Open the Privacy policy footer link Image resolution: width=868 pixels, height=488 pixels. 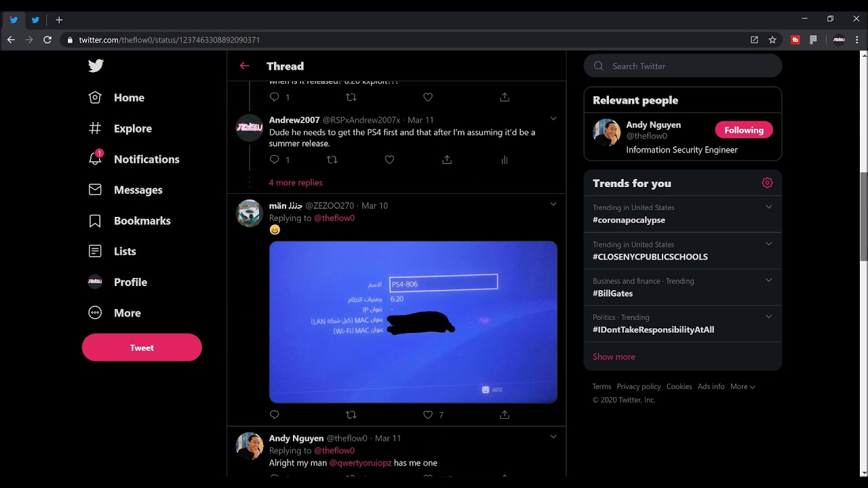click(x=639, y=386)
